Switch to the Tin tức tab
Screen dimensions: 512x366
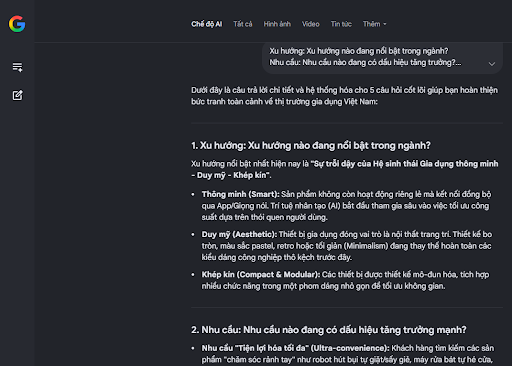click(x=341, y=24)
